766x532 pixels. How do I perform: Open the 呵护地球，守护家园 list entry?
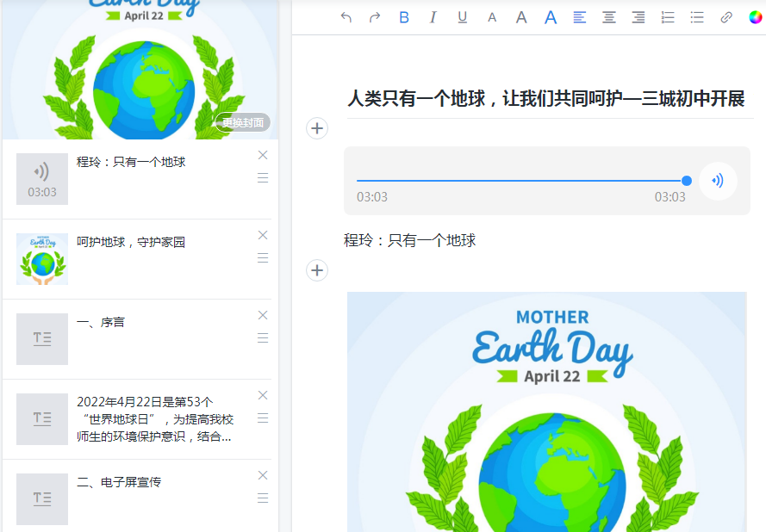click(131, 242)
